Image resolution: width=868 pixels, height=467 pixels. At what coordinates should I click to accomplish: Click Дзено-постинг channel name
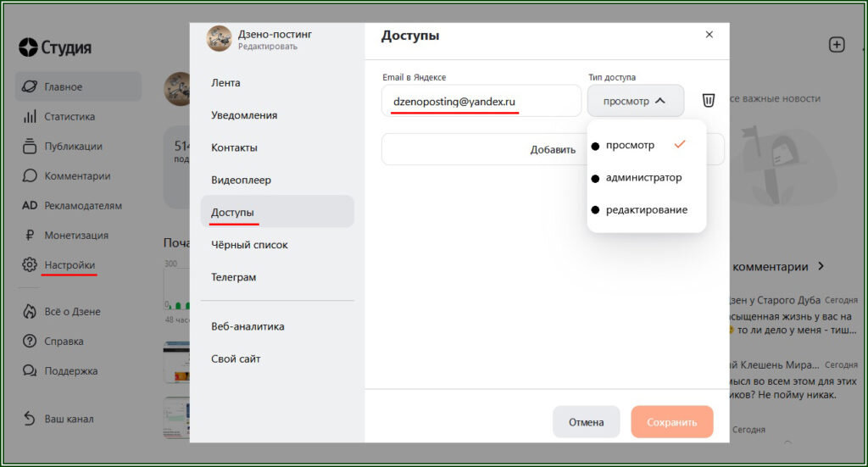(275, 34)
